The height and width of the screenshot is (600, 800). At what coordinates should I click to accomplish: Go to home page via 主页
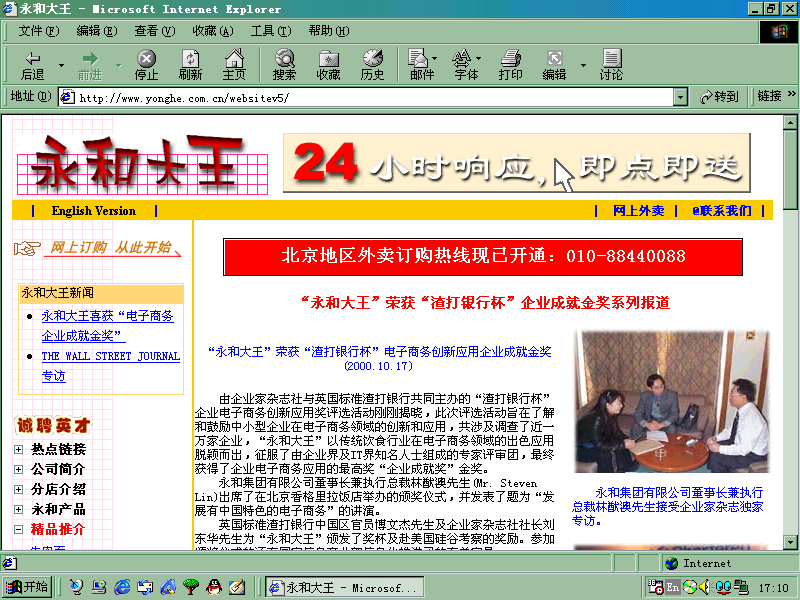click(234, 65)
